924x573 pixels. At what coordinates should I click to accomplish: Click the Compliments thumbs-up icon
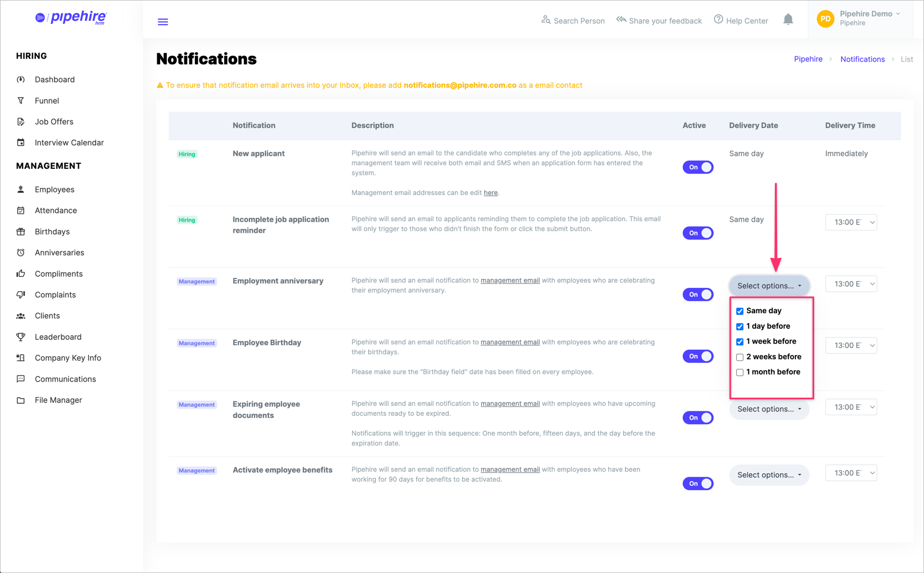point(21,274)
